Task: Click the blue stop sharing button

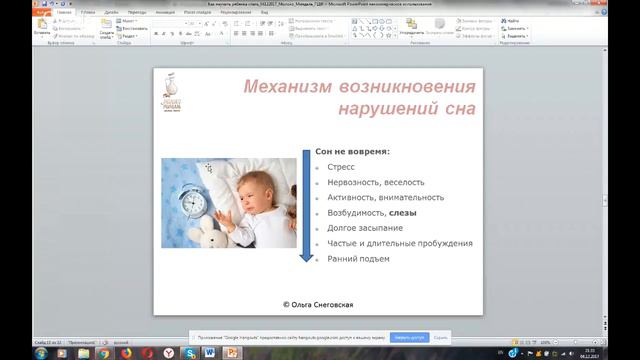Action: click(409, 338)
